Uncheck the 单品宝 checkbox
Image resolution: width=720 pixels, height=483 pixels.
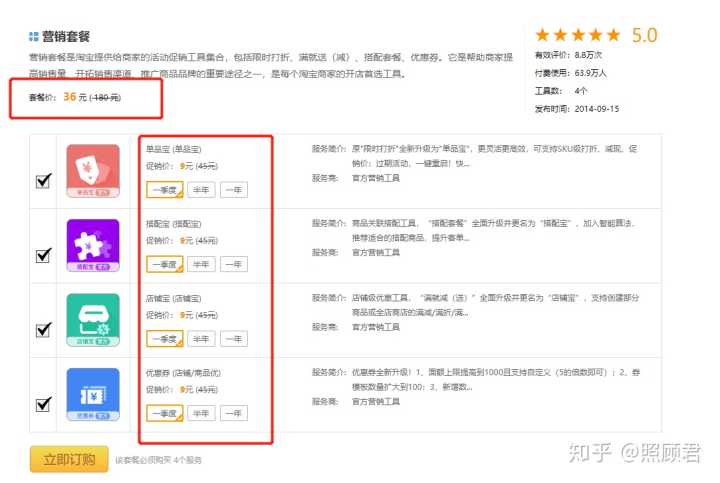point(43,181)
